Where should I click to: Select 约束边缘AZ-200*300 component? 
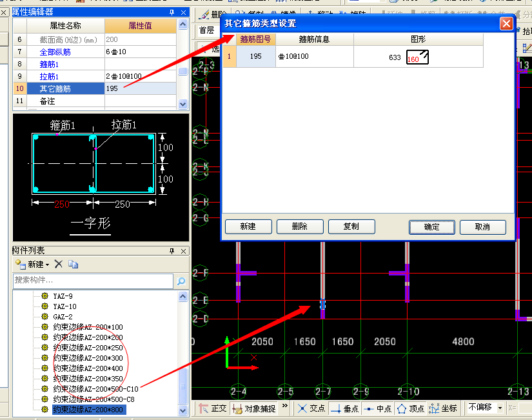(88, 358)
